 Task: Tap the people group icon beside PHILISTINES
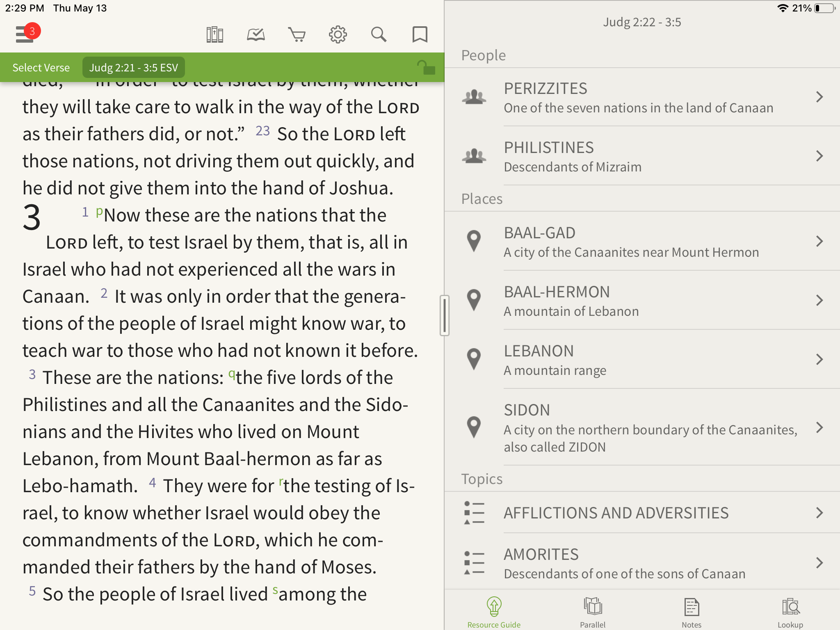(x=474, y=156)
